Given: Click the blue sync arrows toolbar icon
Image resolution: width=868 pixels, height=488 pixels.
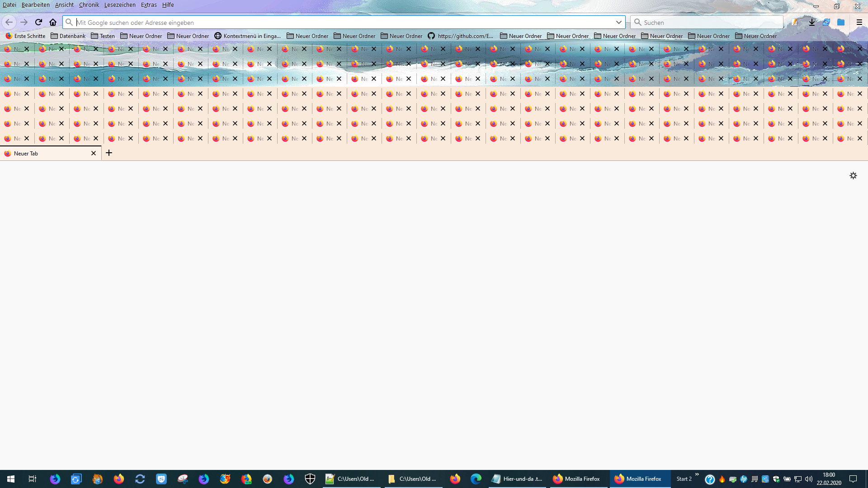Looking at the screenshot, I should click(x=826, y=22).
